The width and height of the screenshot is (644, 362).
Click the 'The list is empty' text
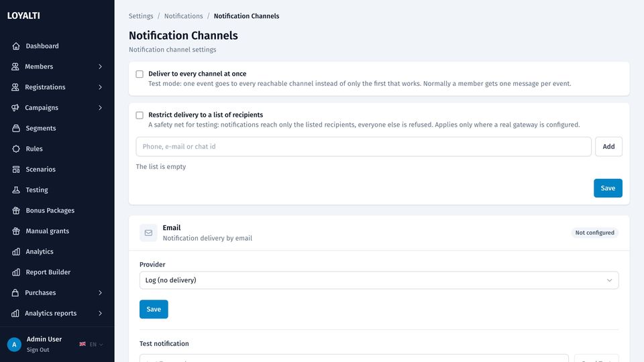tap(161, 167)
